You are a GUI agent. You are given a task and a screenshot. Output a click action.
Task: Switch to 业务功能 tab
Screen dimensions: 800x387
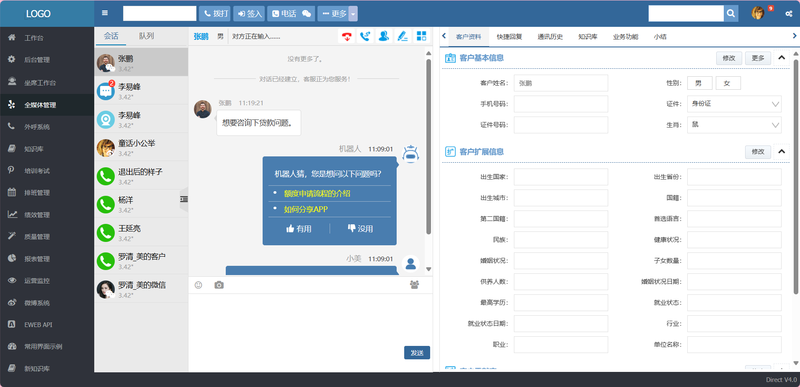click(626, 37)
